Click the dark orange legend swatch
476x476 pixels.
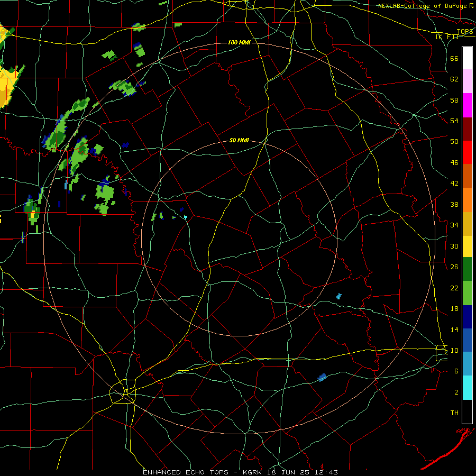(467, 176)
